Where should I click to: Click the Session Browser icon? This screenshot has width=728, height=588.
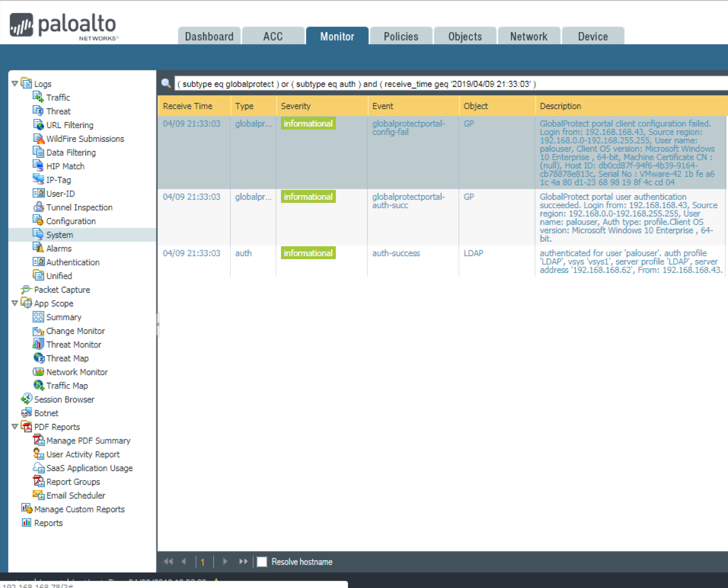click(x=26, y=399)
